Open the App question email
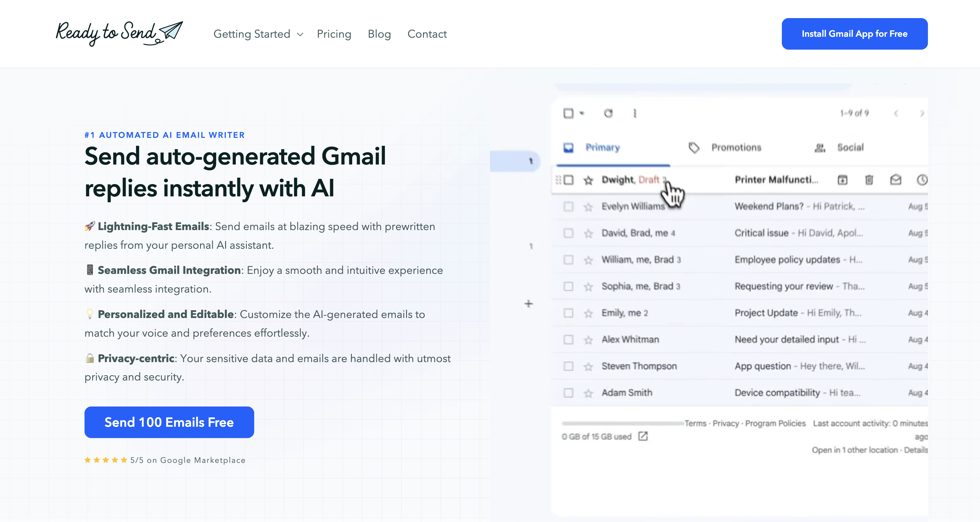Image resolution: width=980 pixels, height=522 pixels. pos(763,366)
